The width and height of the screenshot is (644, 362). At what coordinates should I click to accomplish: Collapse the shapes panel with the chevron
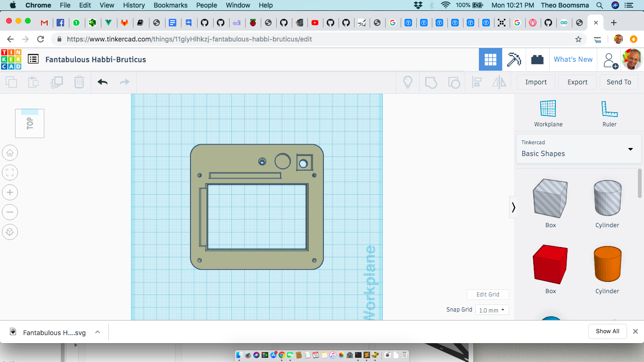pos(513,207)
